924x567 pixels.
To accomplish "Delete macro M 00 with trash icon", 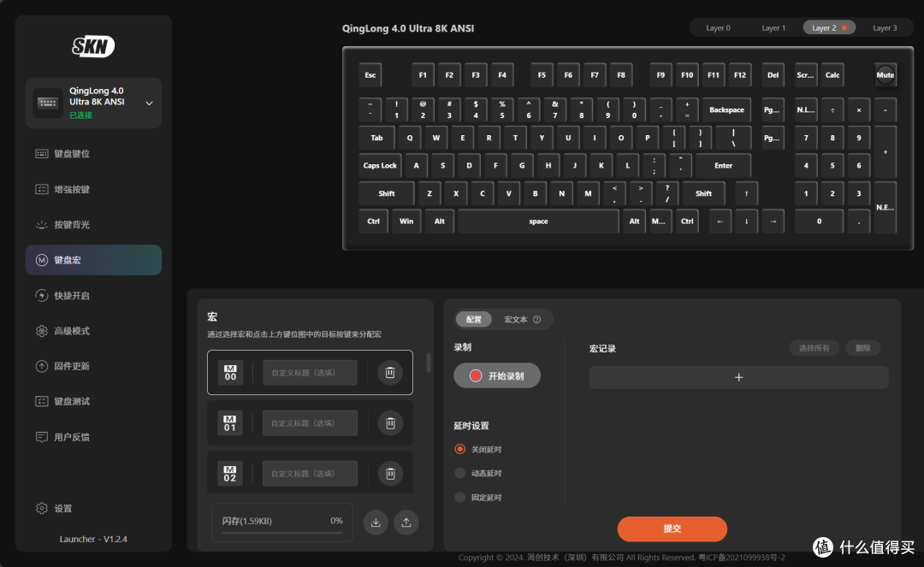I will (390, 372).
